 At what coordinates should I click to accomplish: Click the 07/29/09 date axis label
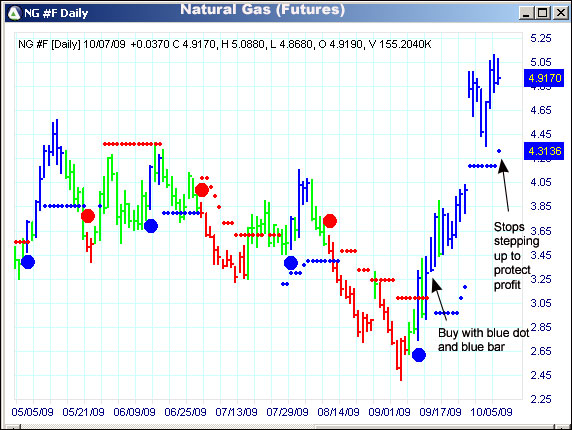(287, 412)
